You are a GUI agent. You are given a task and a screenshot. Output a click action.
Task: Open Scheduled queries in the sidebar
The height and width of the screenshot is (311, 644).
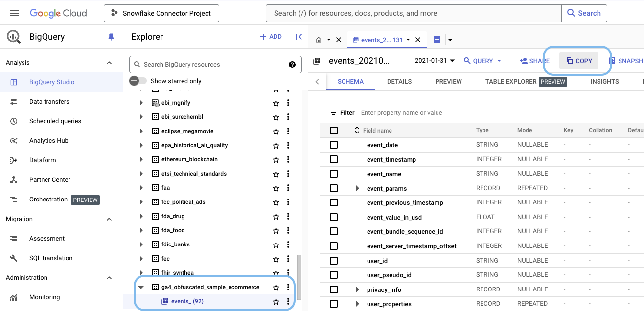click(55, 121)
